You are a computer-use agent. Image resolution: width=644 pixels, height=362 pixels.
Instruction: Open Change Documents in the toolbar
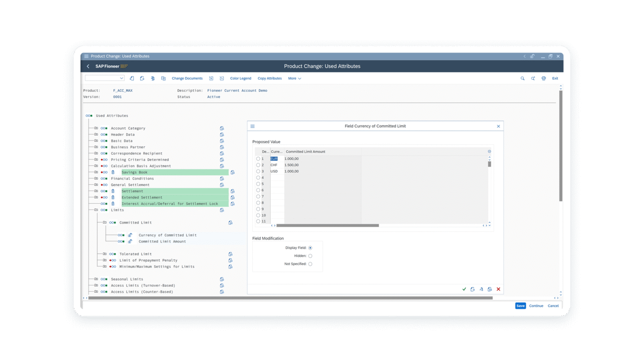click(x=187, y=78)
